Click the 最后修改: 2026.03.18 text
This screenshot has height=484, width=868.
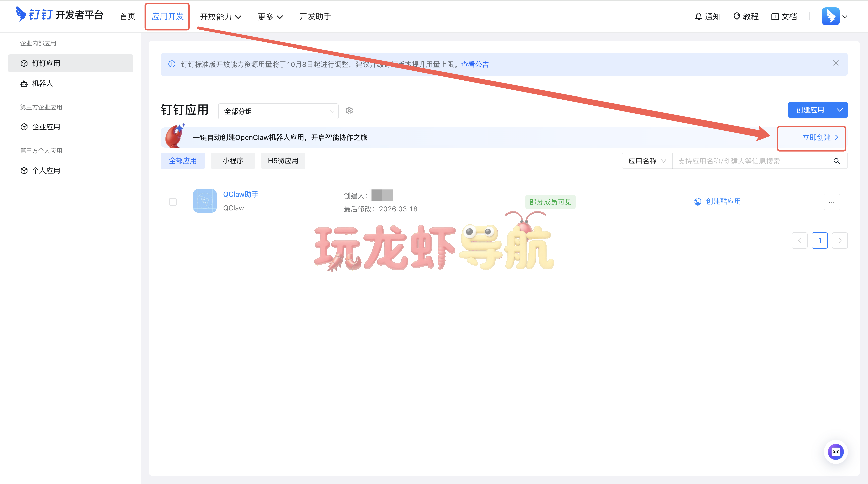click(x=381, y=209)
